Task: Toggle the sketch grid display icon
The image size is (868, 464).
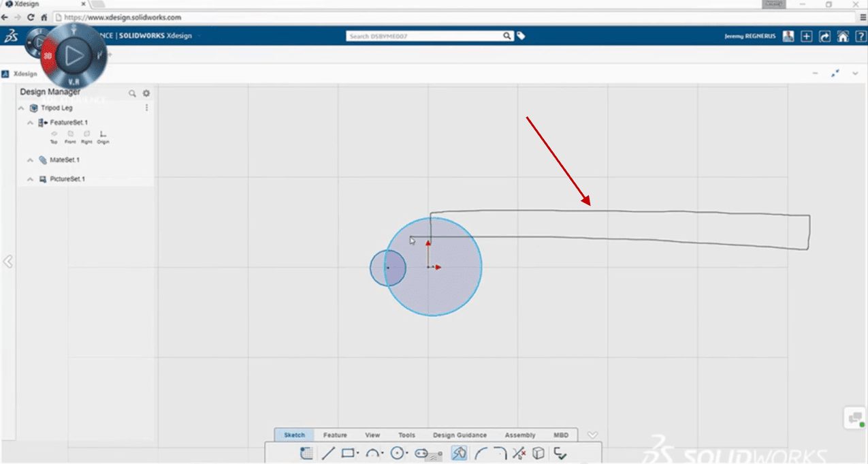Action: click(x=306, y=453)
